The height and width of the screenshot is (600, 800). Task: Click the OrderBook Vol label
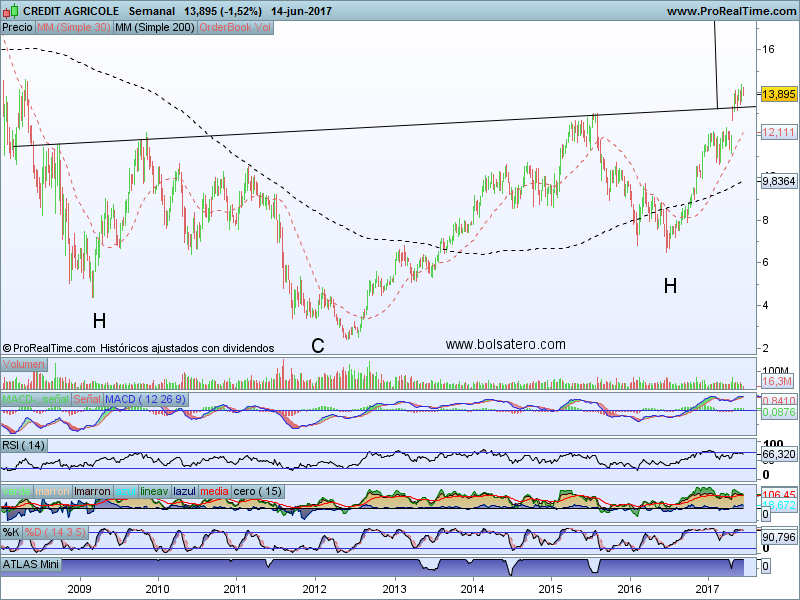tap(235, 28)
